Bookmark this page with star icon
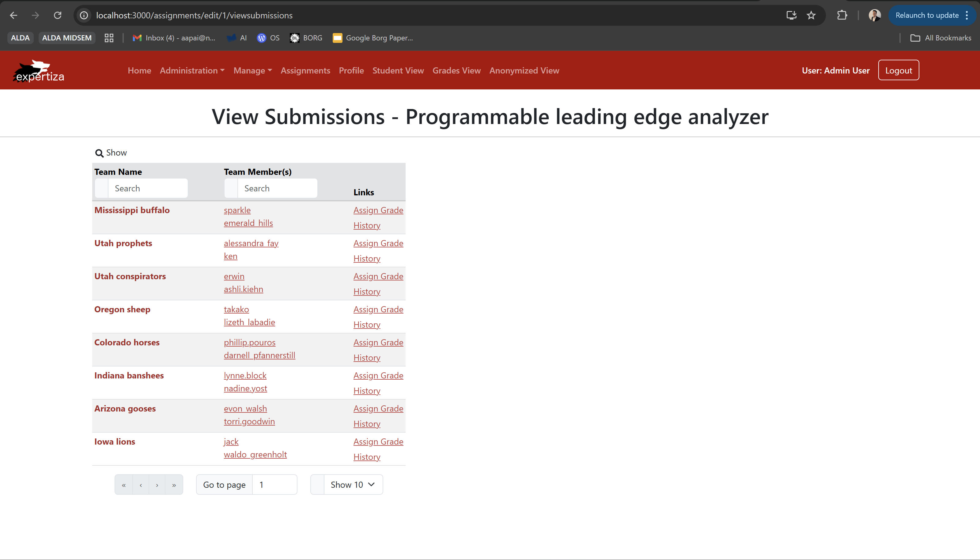Screen dimensions: 980x560 [x=811, y=15]
